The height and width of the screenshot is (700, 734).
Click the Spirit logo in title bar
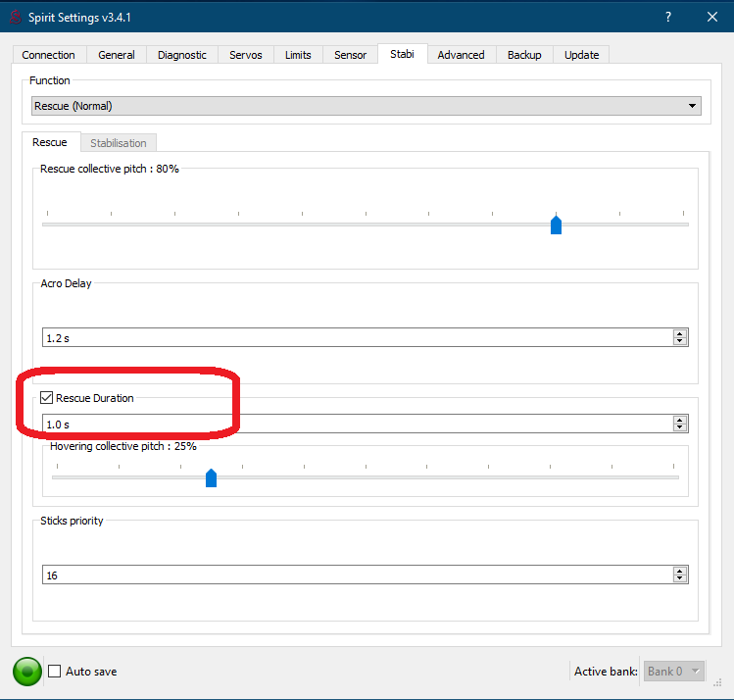16,18
